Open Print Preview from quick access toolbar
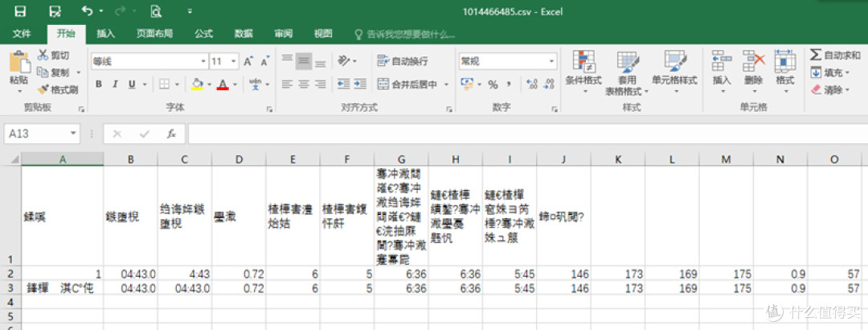This screenshot has height=330, width=868. (x=157, y=11)
